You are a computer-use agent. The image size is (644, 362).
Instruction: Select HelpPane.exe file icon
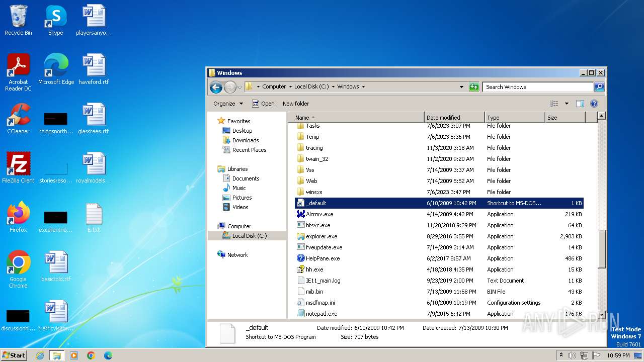pos(301,258)
